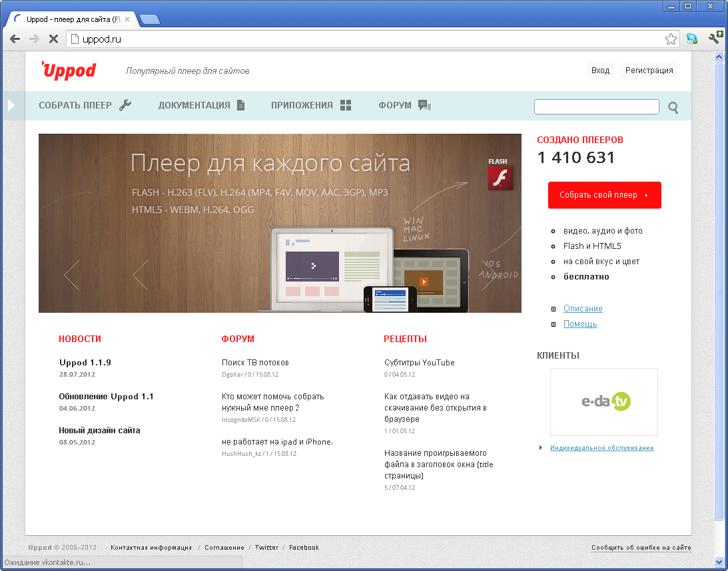Click Сообщить об ошибке на сайте

[x=641, y=548]
